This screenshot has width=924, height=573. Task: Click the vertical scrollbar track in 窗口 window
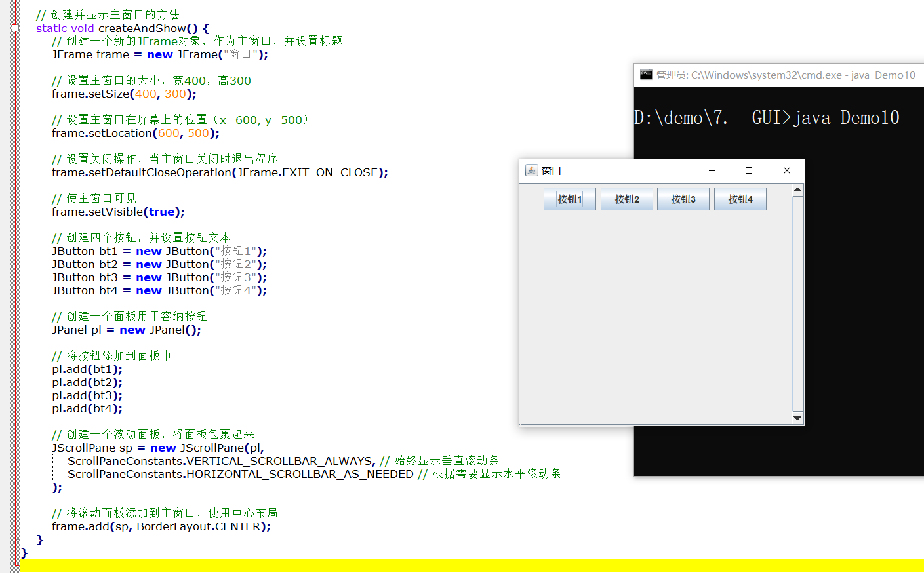pyautogui.click(x=797, y=302)
